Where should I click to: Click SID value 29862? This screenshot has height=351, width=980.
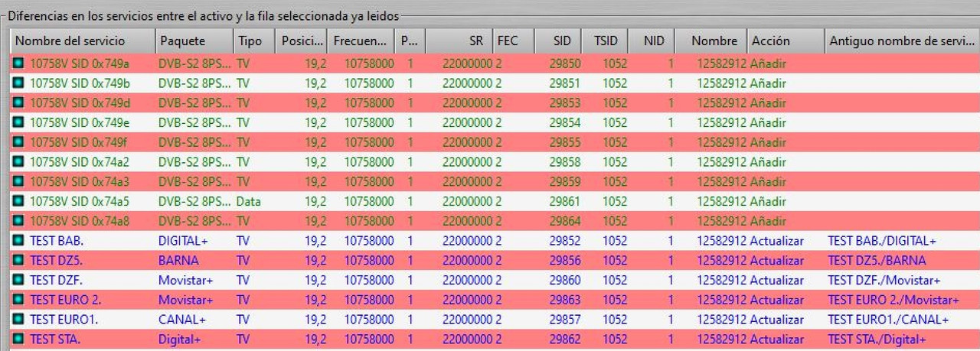pyautogui.click(x=565, y=340)
